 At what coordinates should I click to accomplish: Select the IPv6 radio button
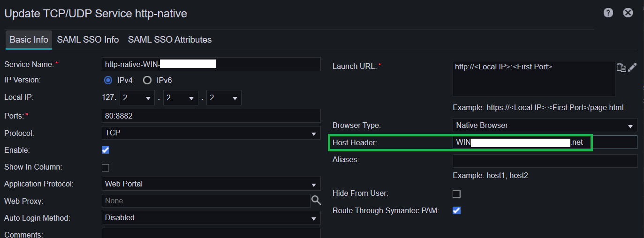click(147, 80)
